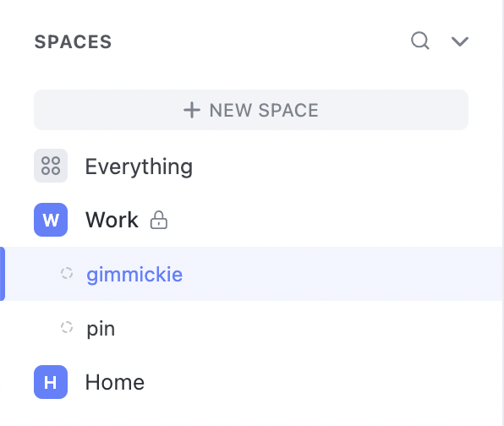Create a space with New Space button
The width and height of the screenshot is (504, 426).
[251, 110]
